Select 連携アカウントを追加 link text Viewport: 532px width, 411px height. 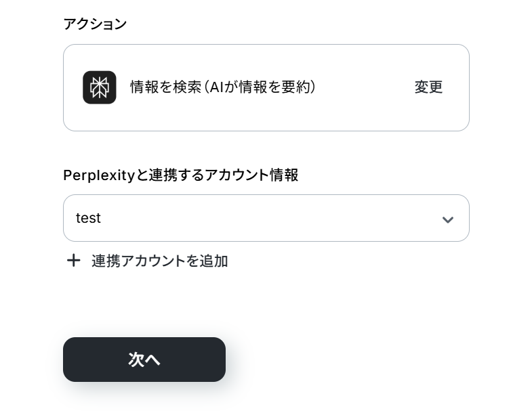coord(159,261)
